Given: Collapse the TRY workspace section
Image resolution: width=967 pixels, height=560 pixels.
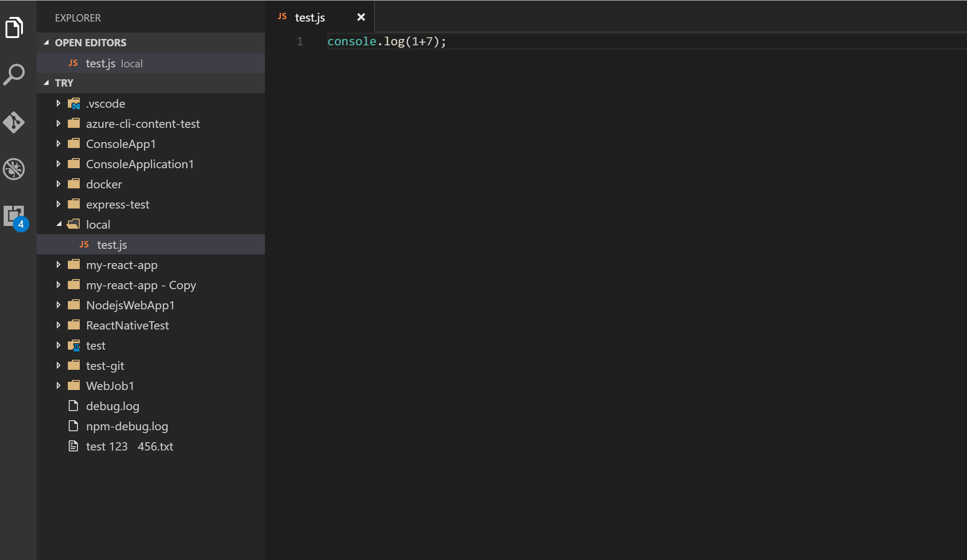Looking at the screenshot, I should click(46, 83).
